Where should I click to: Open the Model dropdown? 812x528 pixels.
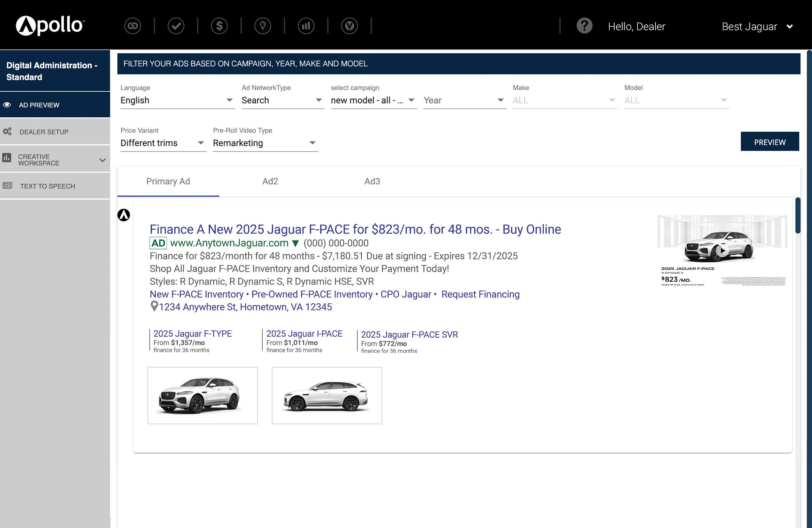click(x=677, y=100)
